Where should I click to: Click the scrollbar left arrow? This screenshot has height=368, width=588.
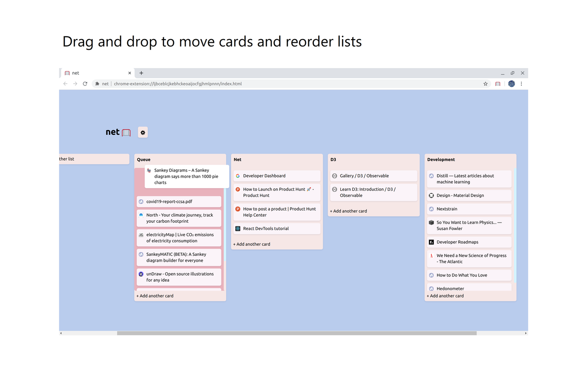coord(61,333)
